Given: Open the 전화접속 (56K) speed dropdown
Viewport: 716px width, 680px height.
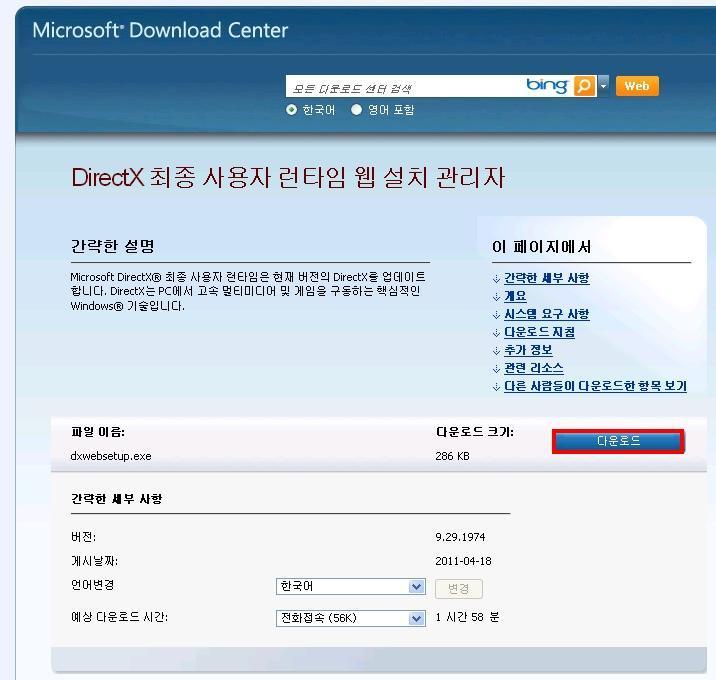Looking at the screenshot, I should coord(351,618).
